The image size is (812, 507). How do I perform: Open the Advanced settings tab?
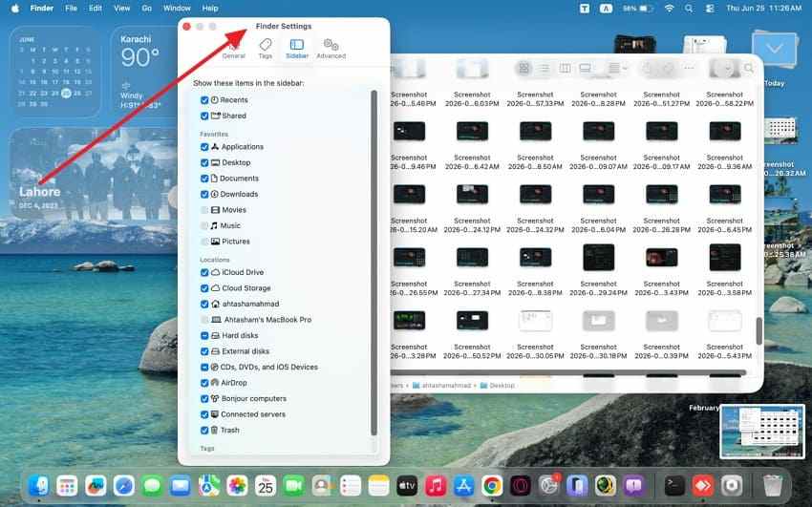(331, 49)
